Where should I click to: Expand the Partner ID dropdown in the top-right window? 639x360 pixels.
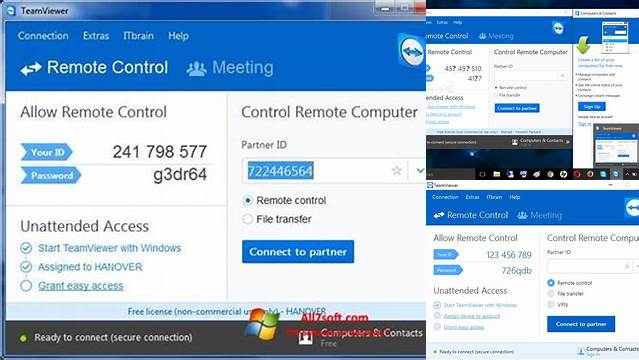click(x=562, y=76)
